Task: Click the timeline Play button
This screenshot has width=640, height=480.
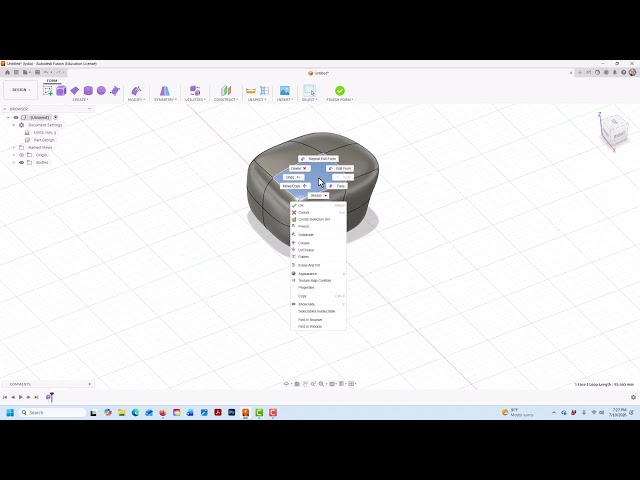Action: click(20, 397)
